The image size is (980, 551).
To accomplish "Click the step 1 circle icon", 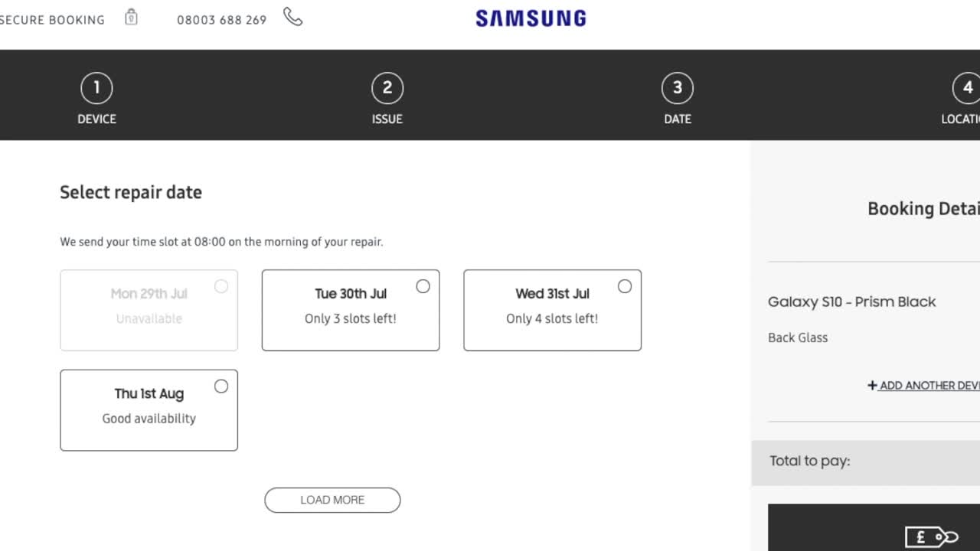I will point(96,88).
